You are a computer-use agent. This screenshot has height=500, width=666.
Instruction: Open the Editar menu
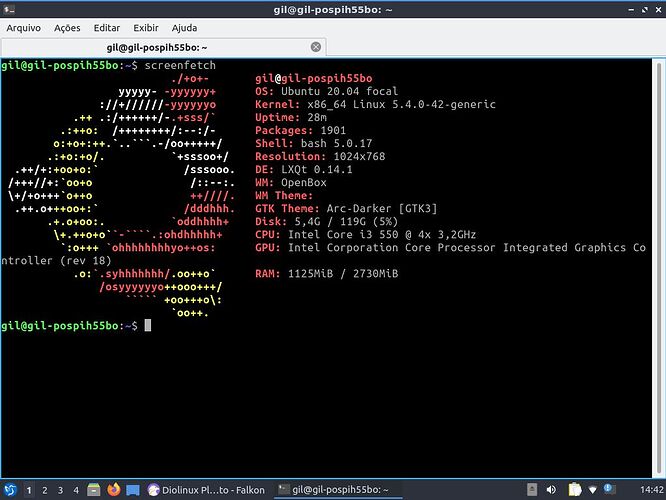tap(107, 28)
